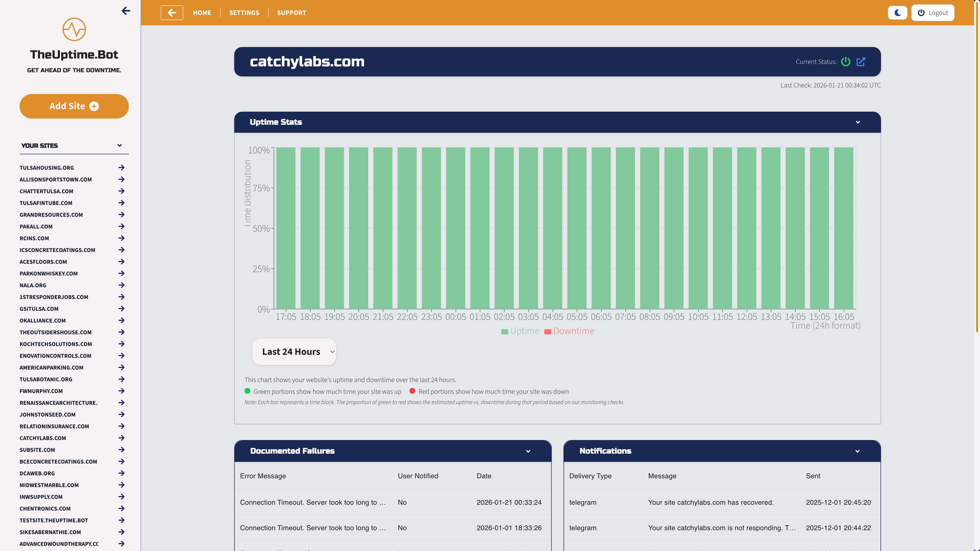The height and width of the screenshot is (551, 980).
Task: Toggle the Downtime legend series in chart
Action: (x=569, y=331)
